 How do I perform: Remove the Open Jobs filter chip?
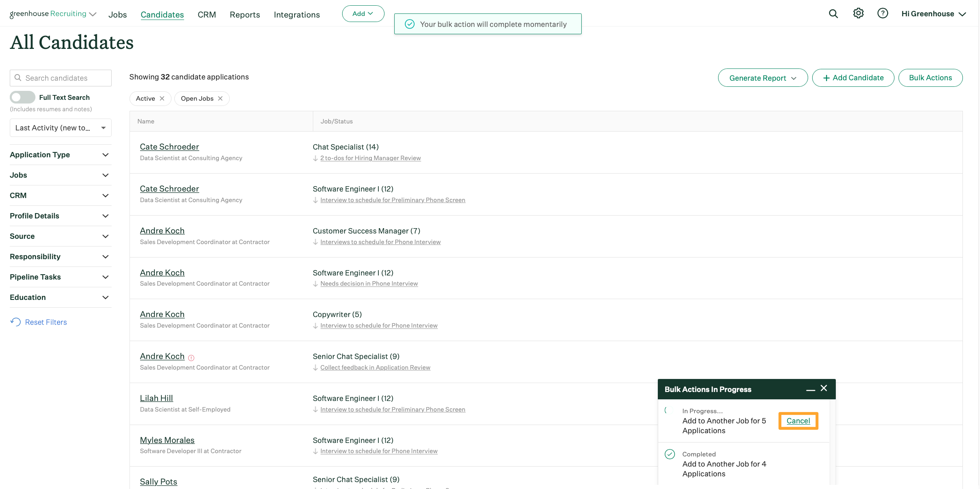[x=220, y=99]
